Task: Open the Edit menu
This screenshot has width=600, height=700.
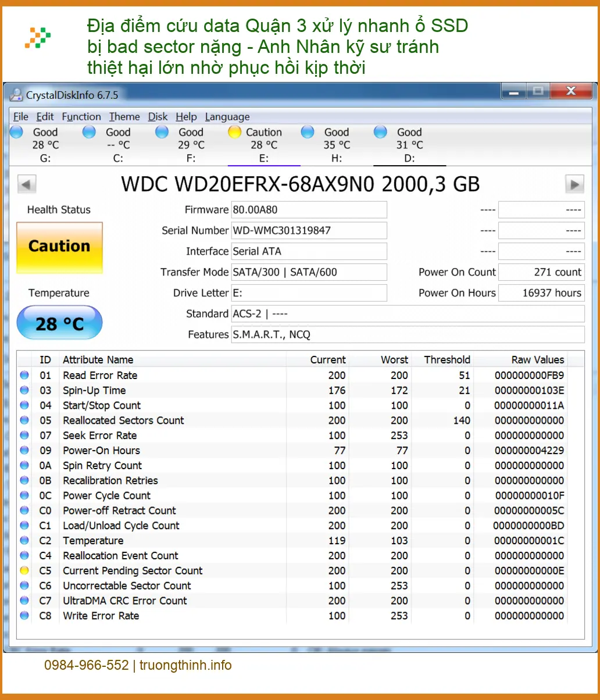Action: point(45,116)
